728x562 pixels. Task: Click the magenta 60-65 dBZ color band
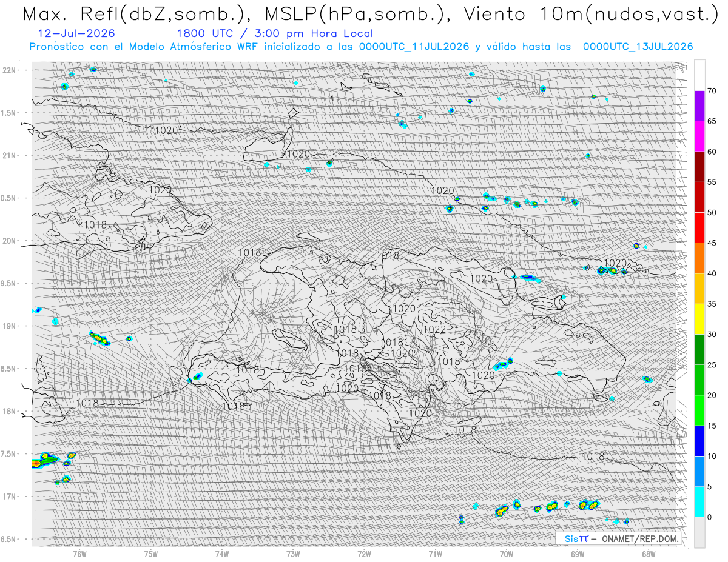point(699,136)
